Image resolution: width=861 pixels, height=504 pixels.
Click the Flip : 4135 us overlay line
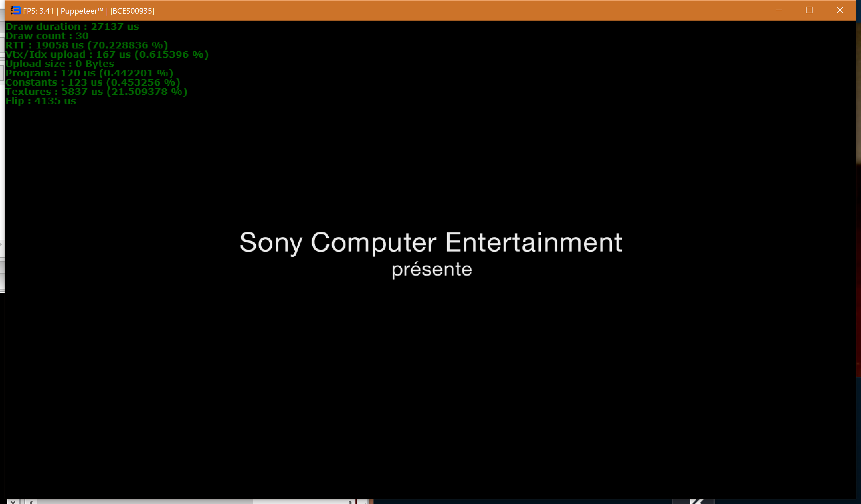tap(41, 101)
